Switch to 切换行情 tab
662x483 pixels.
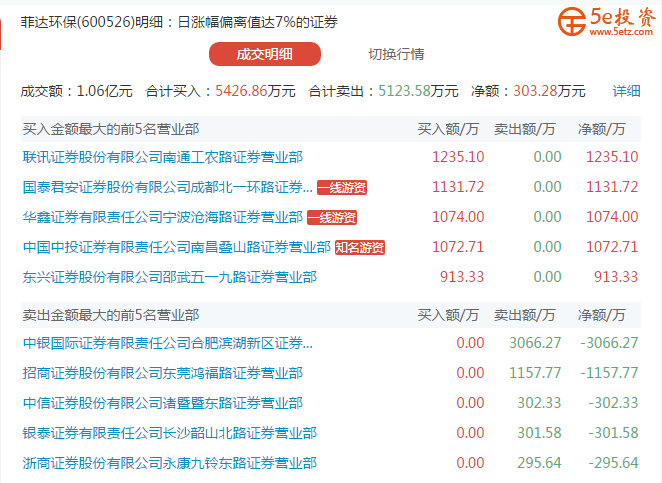click(x=396, y=54)
